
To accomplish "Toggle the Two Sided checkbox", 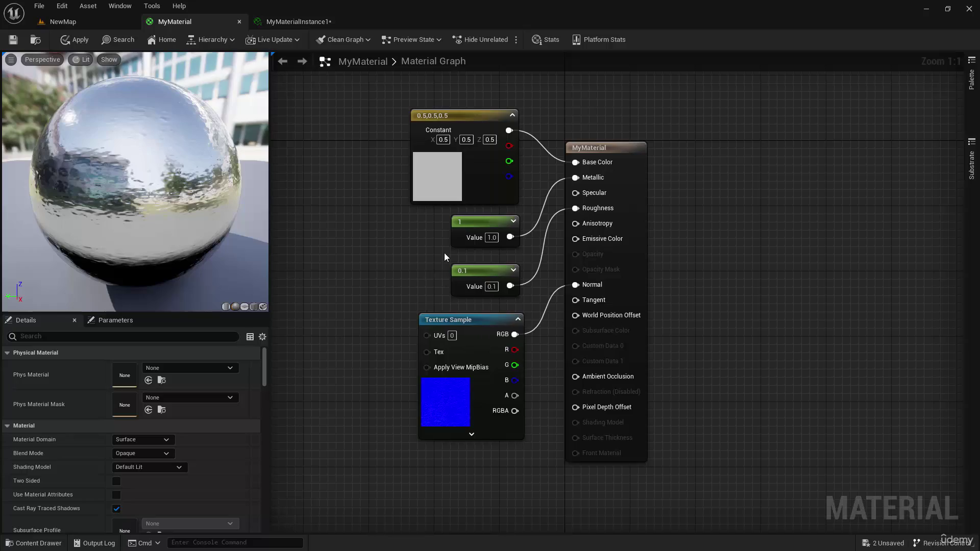I will 116,481.
